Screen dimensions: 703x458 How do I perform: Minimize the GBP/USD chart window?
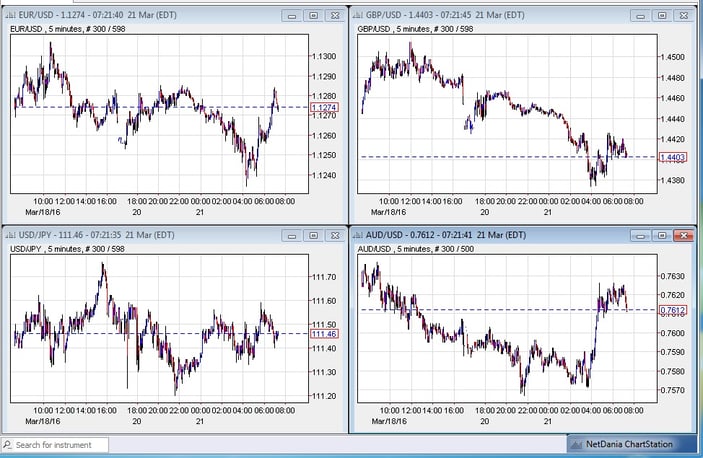[640, 16]
